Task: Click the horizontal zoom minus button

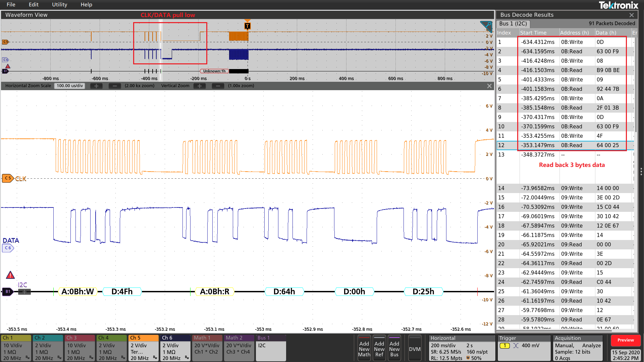Action: [115, 86]
